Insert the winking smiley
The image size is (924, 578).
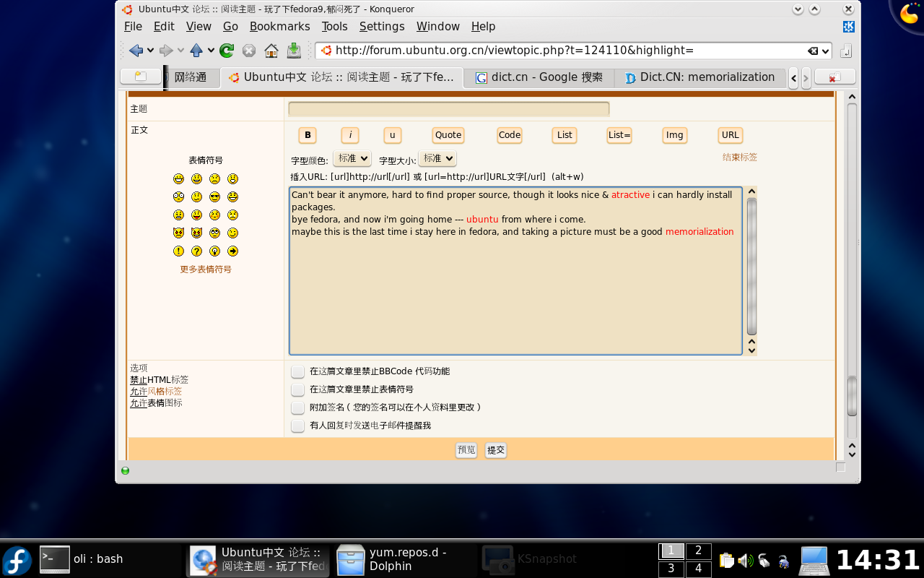tap(232, 233)
